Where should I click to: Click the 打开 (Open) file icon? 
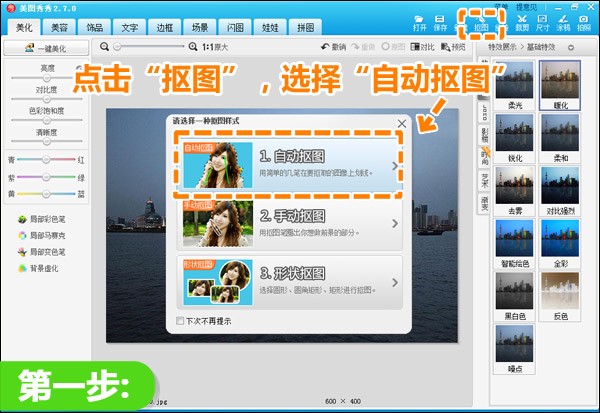pos(419,22)
